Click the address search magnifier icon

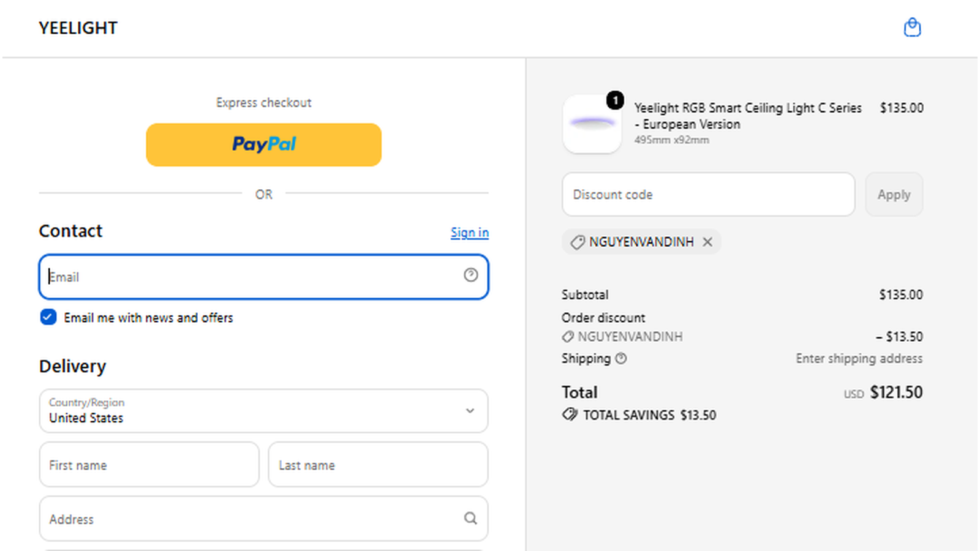pos(470,518)
